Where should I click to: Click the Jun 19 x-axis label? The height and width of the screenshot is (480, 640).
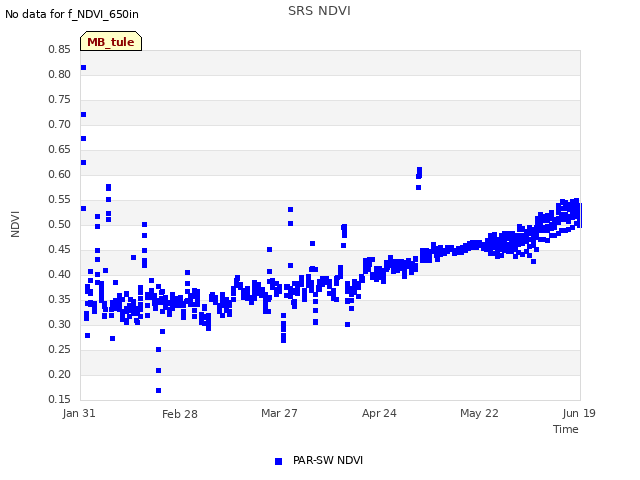(x=579, y=413)
